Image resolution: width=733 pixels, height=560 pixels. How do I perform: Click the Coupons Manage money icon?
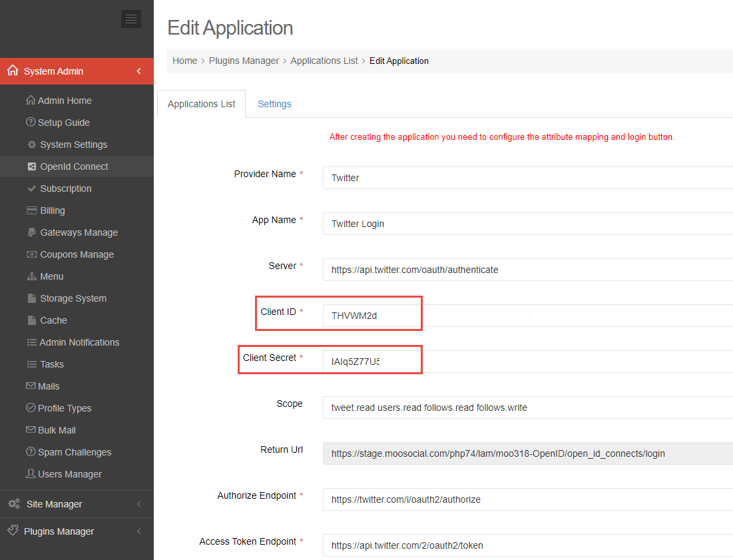coord(32,254)
